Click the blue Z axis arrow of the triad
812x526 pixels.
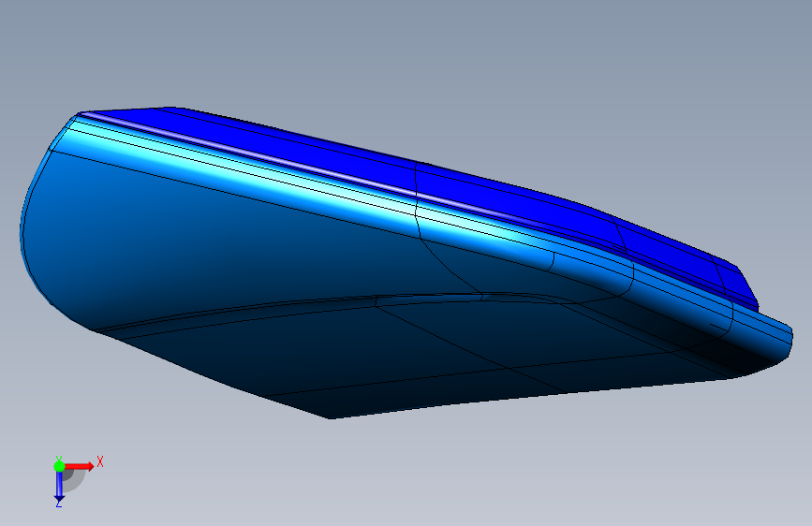tap(59, 487)
